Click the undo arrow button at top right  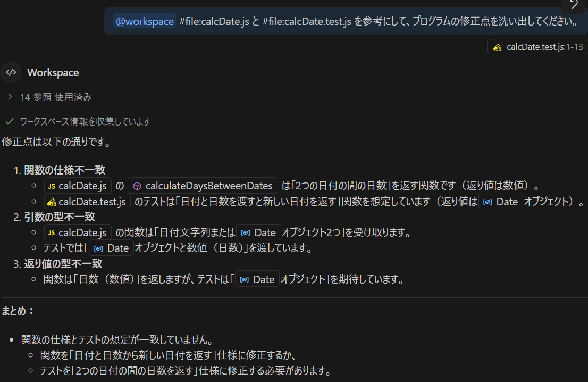[574, 5]
